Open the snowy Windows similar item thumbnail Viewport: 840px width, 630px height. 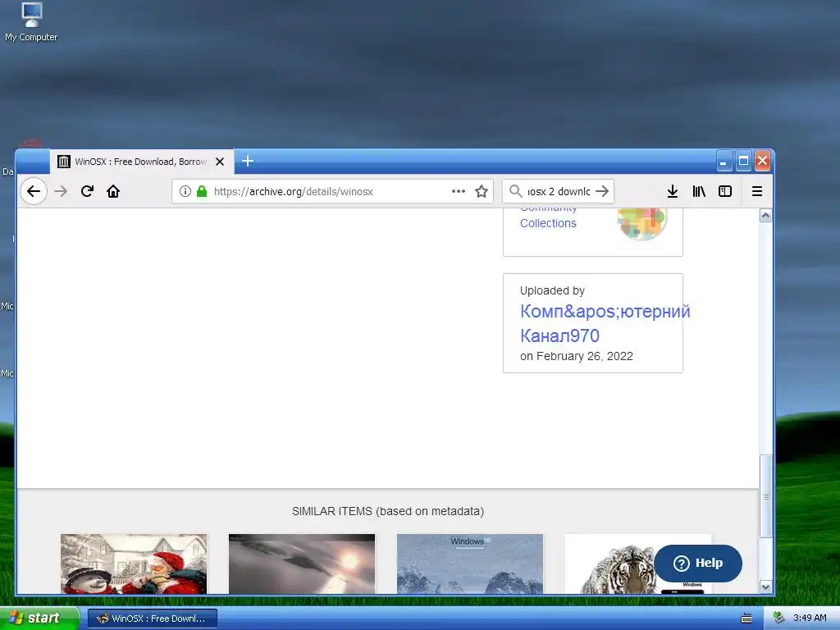click(470, 564)
